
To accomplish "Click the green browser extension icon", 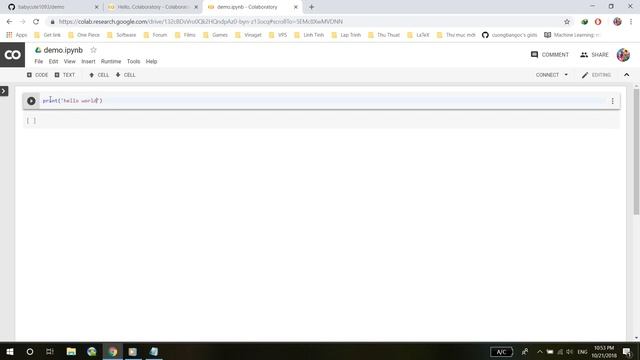I will 584,22.
